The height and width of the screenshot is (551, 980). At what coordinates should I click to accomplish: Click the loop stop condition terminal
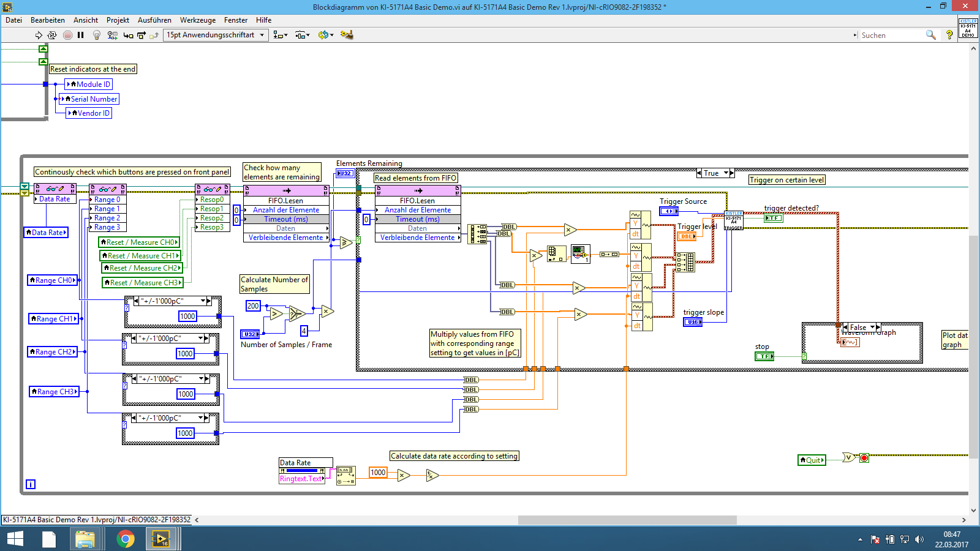(x=864, y=458)
